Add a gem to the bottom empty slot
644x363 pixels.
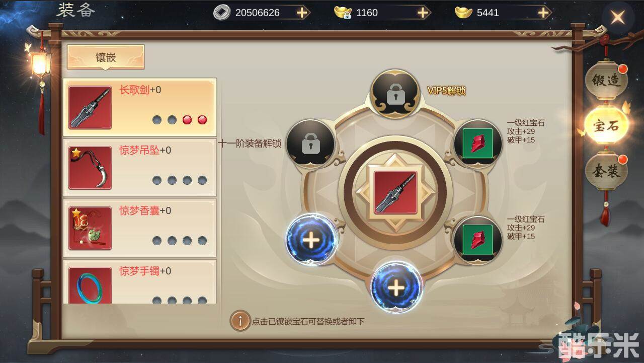[x=396, y=288]
